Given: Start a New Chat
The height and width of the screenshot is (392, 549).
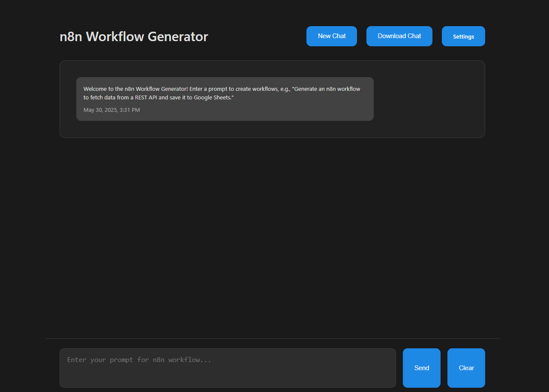Looking at the screenshot, I should click(x=332, y=36).
